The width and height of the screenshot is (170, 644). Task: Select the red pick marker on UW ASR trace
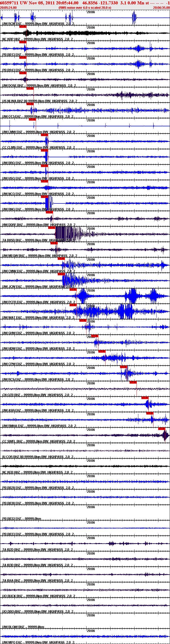coord(145,398)
